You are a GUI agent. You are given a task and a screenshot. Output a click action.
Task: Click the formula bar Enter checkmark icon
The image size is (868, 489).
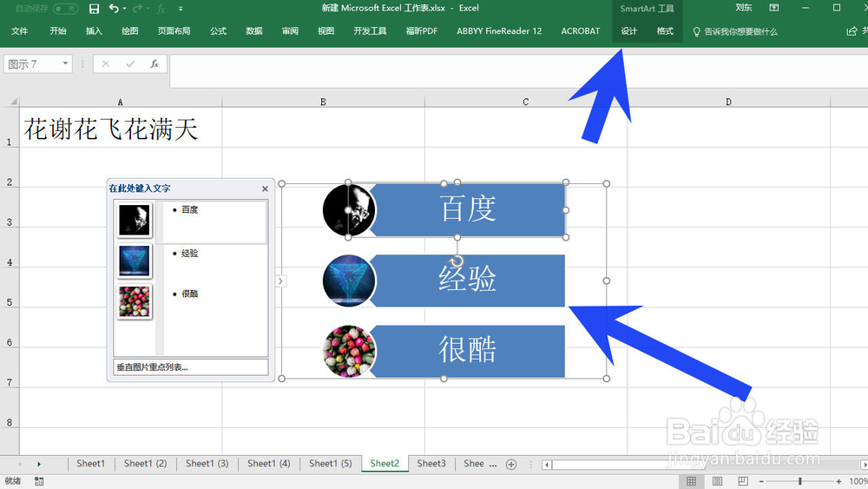[x=130, y=64]
